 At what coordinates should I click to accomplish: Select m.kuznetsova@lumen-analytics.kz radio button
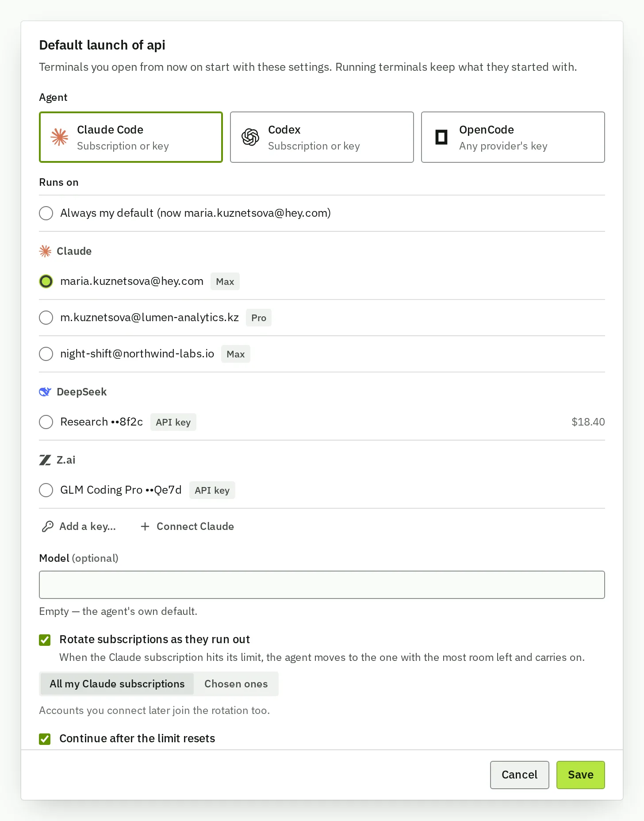(46, 318)
